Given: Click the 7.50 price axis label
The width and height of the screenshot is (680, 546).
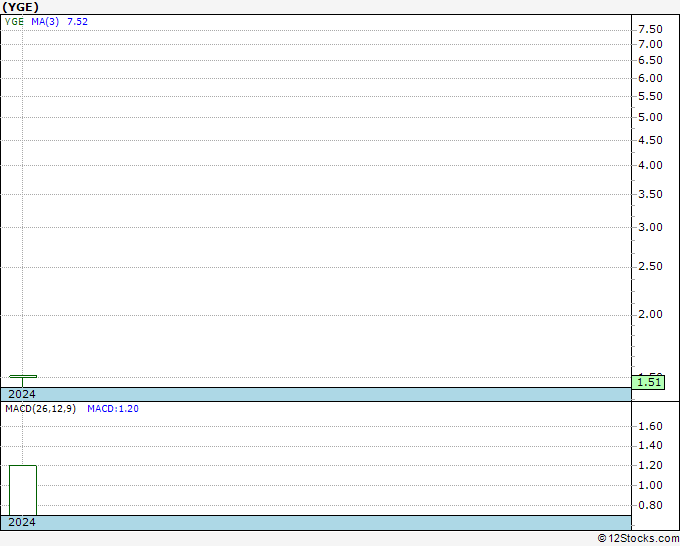Looking at the screenshot, I should coord(651,29).
